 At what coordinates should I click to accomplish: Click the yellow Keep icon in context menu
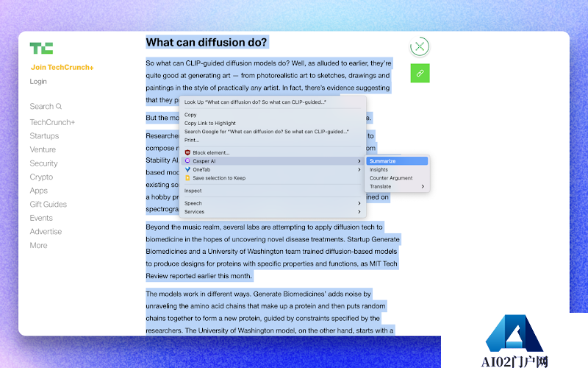coord(187,178)
